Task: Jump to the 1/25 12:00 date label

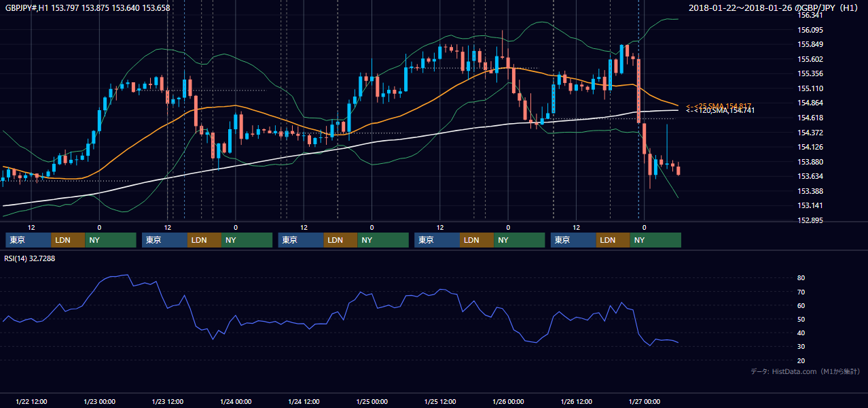Action: [x=440, y=402]
